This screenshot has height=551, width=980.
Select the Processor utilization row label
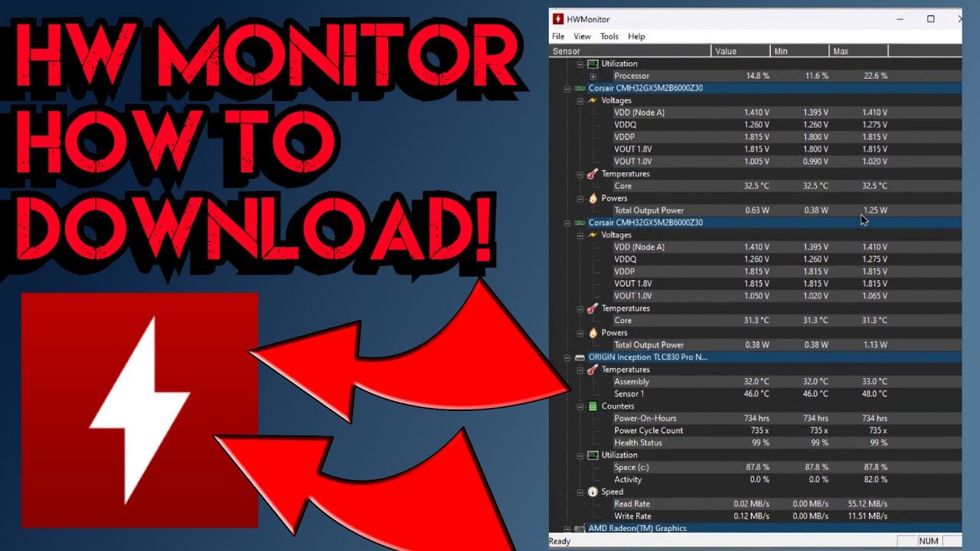coord(632,76)
